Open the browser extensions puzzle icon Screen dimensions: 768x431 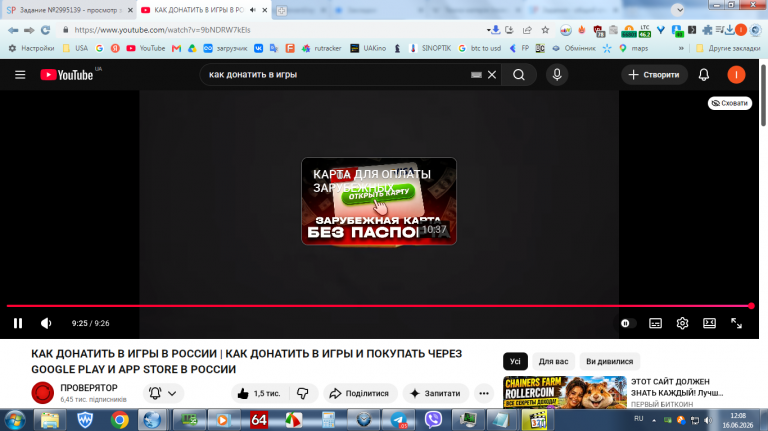click(707, 30)
